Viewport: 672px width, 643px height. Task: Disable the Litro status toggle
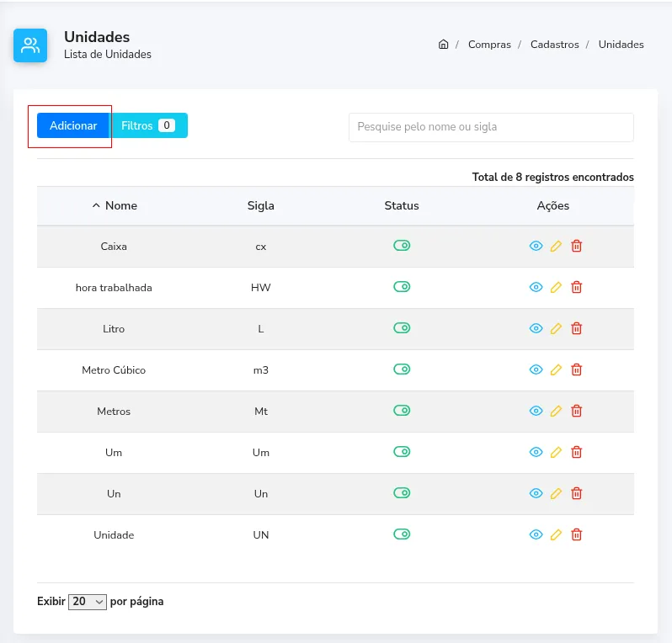(402, 328)
